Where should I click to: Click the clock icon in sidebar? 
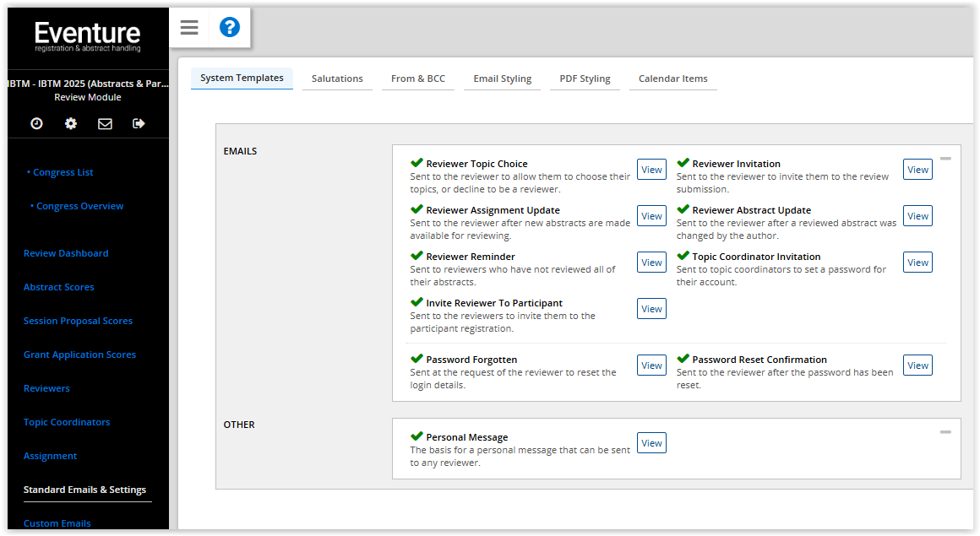pos(37,124)
